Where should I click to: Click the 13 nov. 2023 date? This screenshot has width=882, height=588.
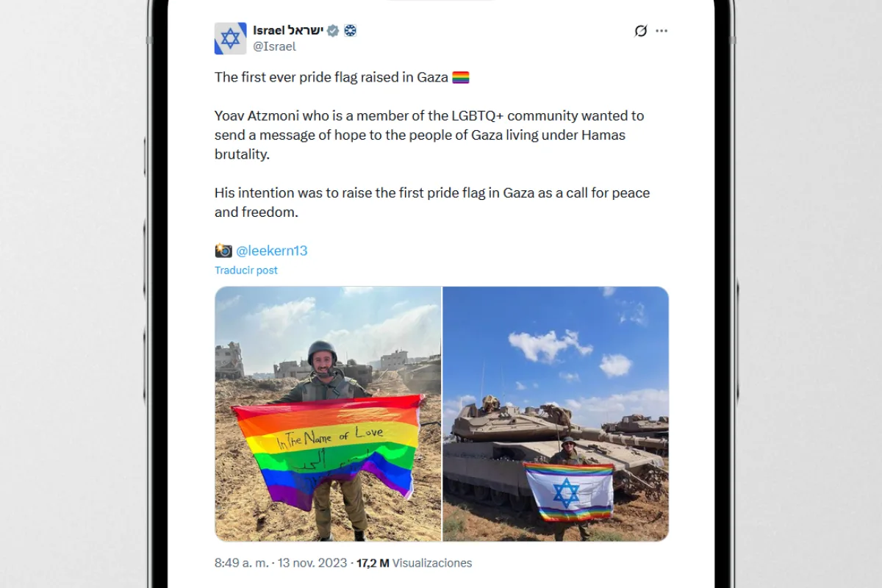point(310,563)
